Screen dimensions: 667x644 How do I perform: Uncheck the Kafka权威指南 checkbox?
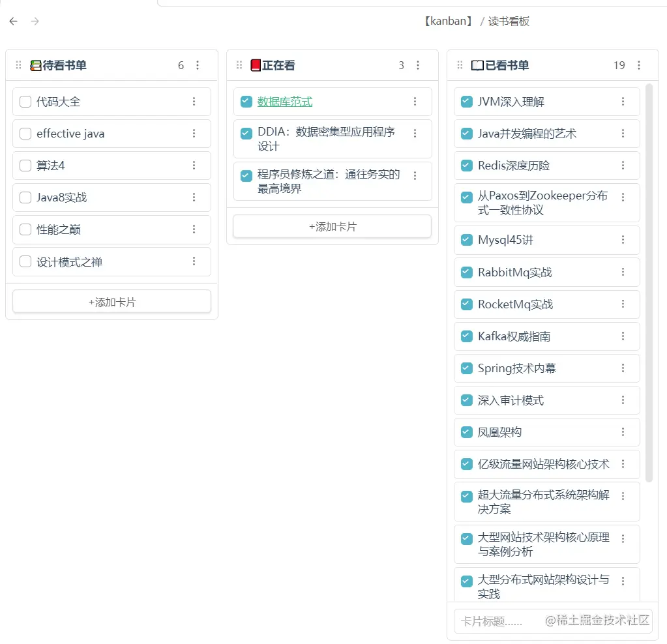click(x=467, y=336)
